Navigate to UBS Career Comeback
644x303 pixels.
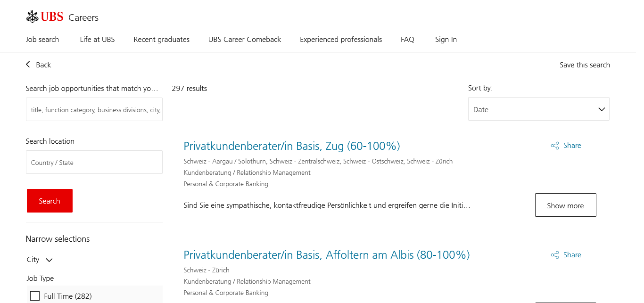click(244, 40)
